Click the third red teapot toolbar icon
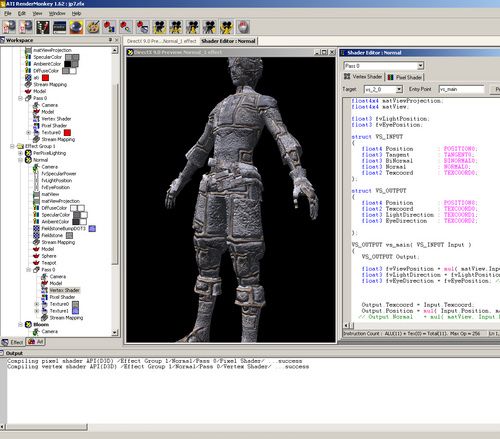 pos(143,27)
